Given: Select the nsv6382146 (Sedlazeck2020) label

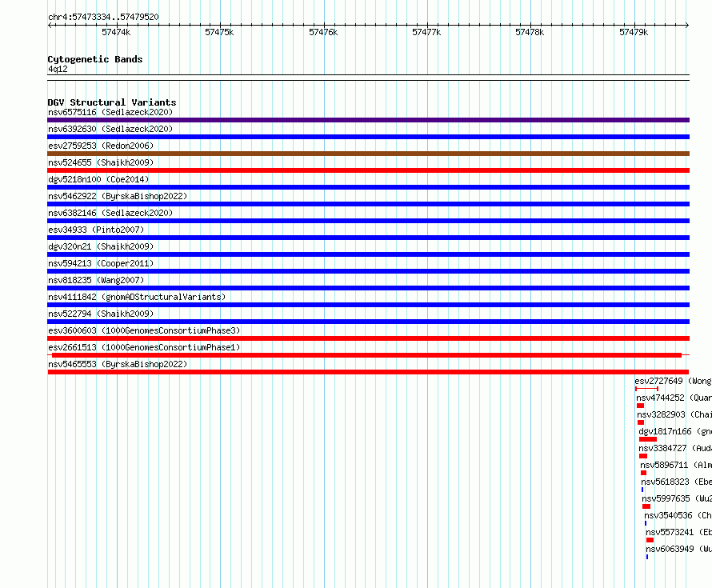Looking at the screenshot, I should [x=110, y=213].
